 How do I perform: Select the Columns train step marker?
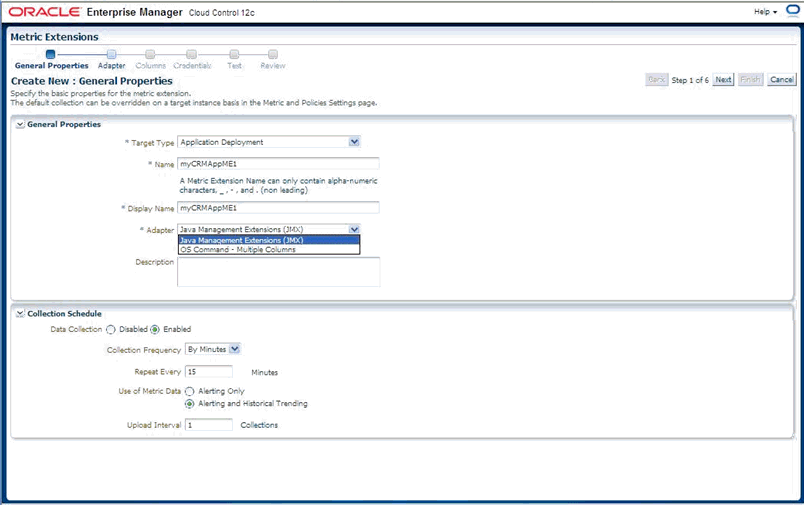click(x=150, y=54)
